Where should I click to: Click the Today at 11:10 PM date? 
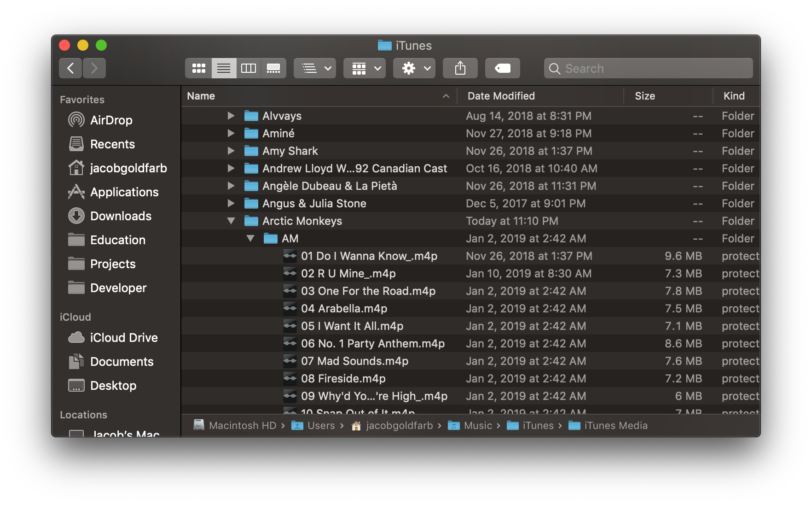512,221
